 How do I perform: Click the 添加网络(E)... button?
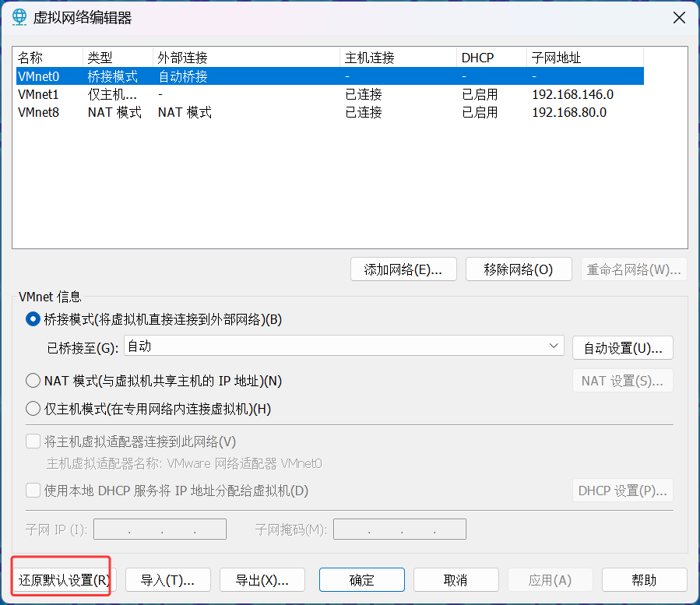click(403, 269)
